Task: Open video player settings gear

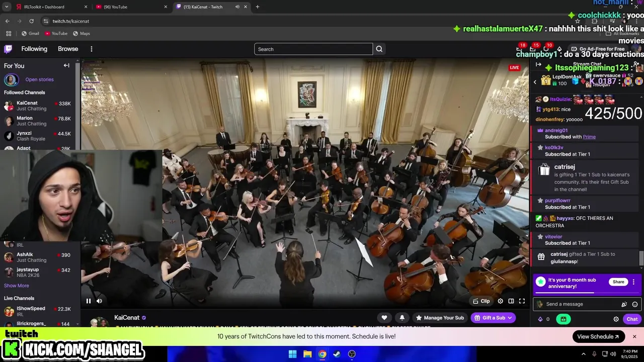Action: point(500,301)
